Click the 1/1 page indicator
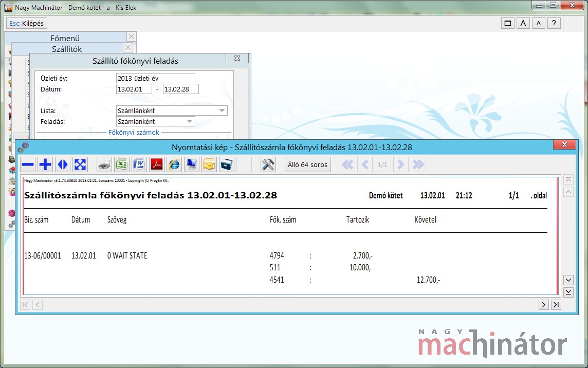 coord(382,164)
